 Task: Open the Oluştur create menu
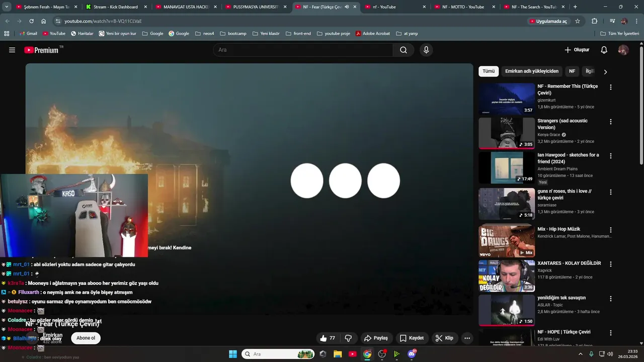[x=577, y=50]
